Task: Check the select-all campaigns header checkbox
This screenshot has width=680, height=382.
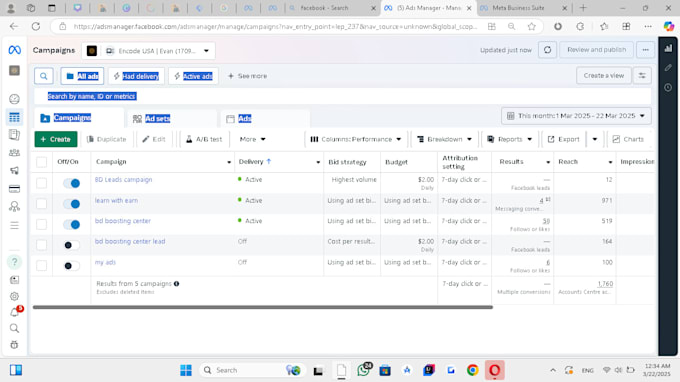Action: tap(42, 162)
